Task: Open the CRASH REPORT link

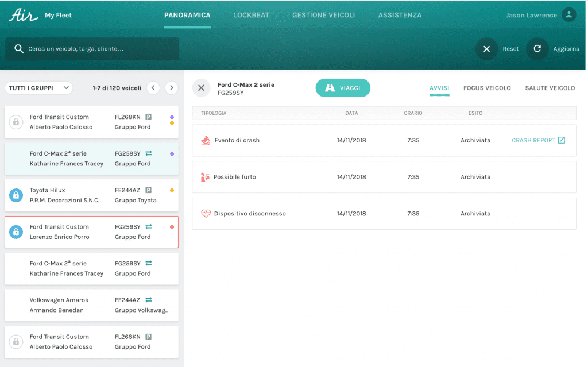Action: tap(538, 140)
